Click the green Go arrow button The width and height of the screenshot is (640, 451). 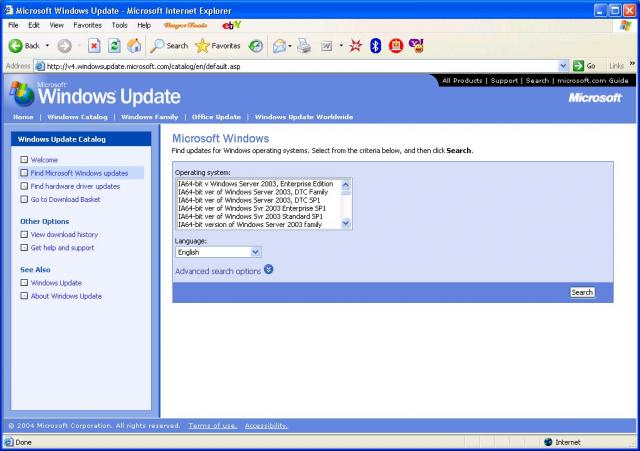578,66
